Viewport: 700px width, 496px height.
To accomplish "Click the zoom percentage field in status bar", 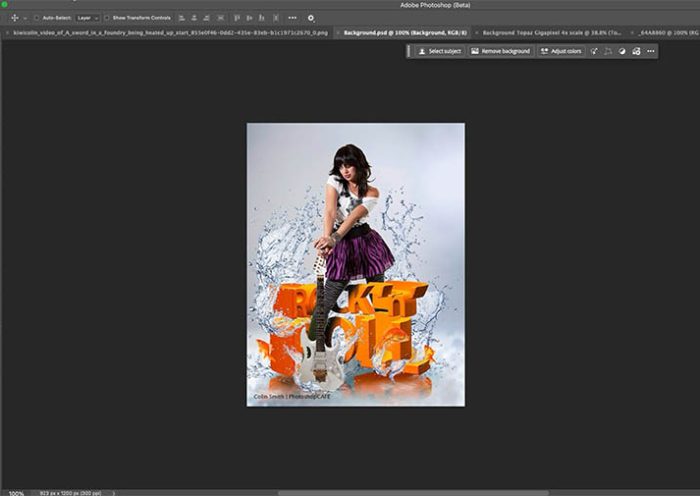I will point(16,492).
